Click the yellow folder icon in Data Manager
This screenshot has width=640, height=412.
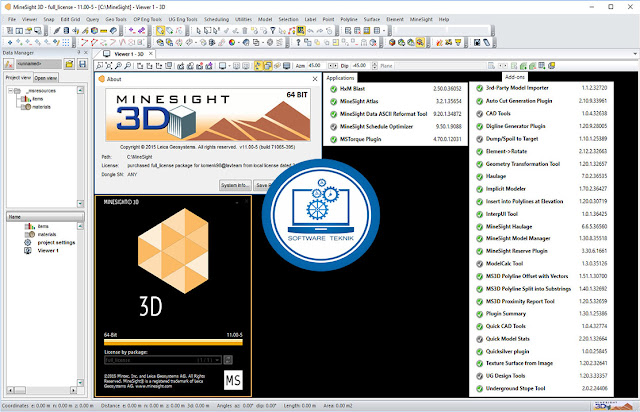(69, 64)
